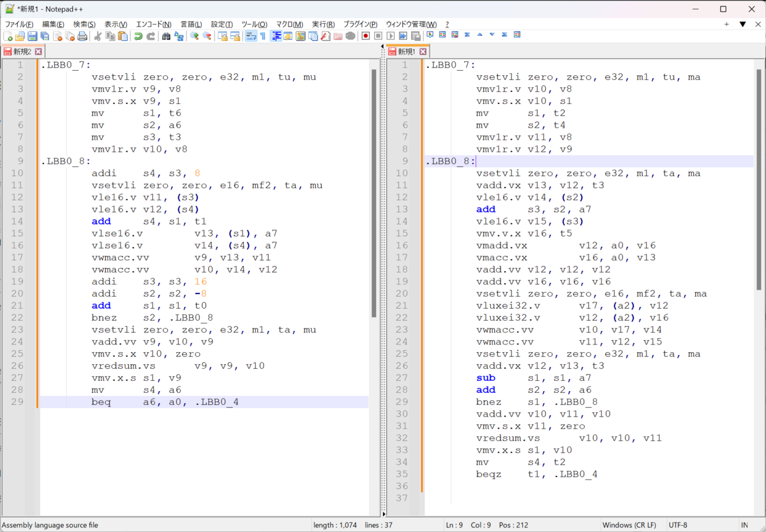766x532 pixels.
Task: Open the tab list dropdown arrow
Action: coord(742,24)
